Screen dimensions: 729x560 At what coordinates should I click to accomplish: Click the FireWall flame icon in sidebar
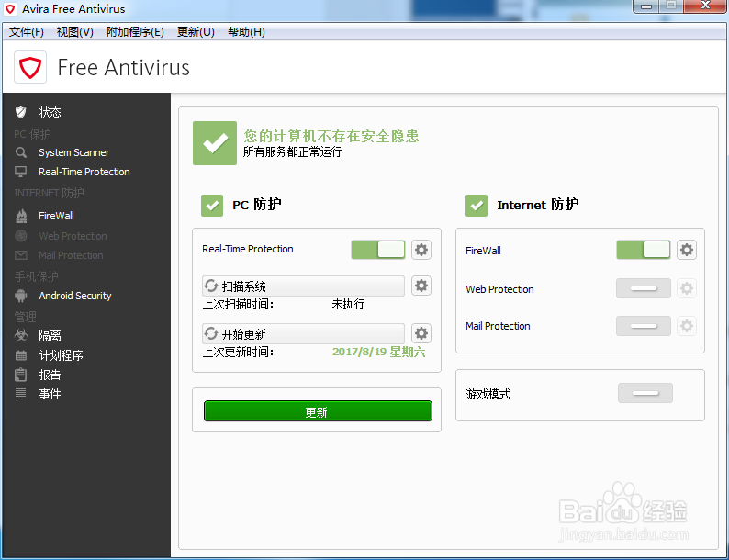(x=21, y=216)
